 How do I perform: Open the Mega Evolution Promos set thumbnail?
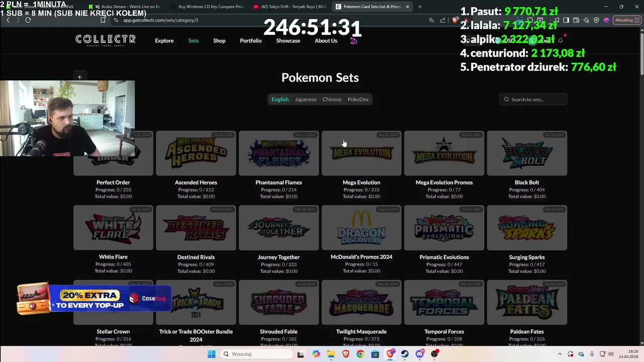pos(444,153)
